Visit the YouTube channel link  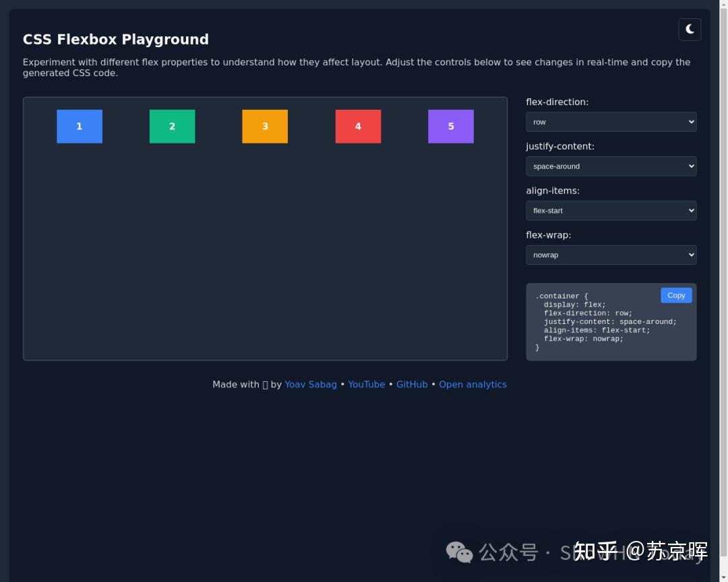(366, 384)
